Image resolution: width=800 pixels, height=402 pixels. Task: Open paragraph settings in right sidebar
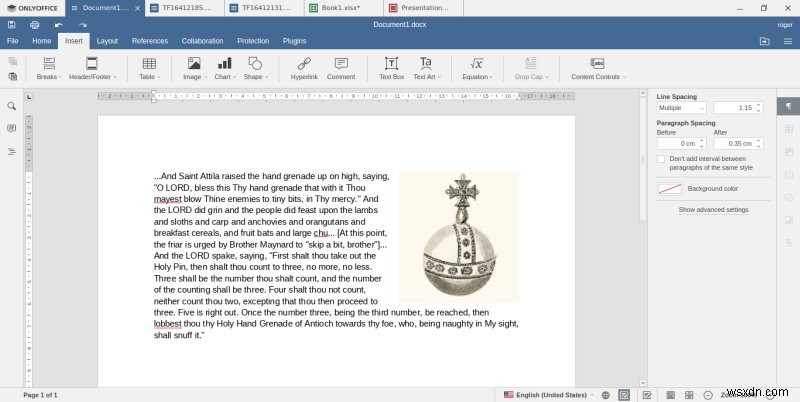point(788,106)
